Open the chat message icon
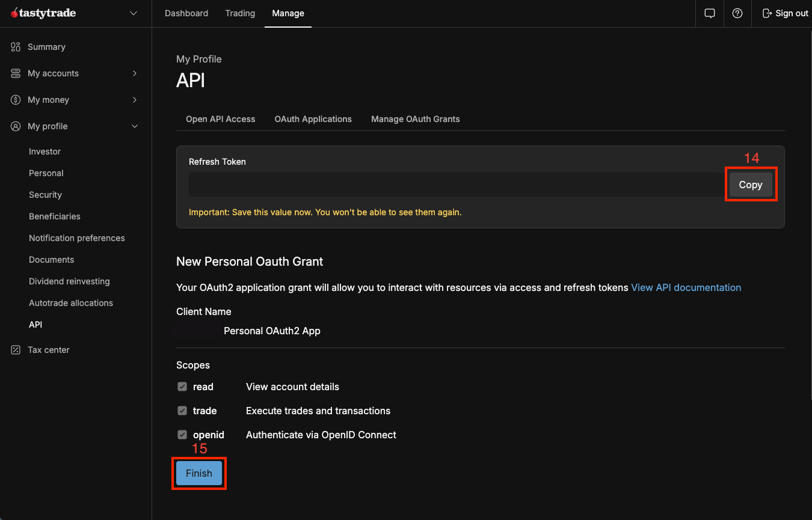This screenshot has height=520, width=812. [x=710, y=13]
